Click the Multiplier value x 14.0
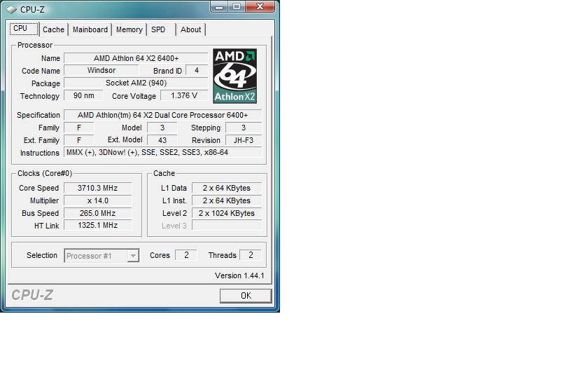 [x=97, y=200]
